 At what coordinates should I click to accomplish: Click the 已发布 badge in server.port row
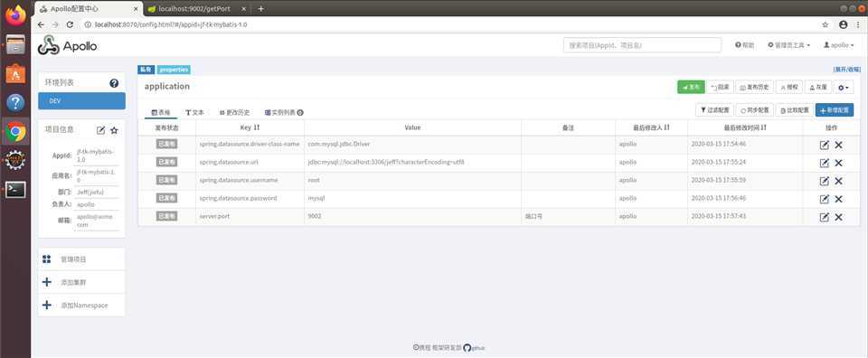coord(166,216)
